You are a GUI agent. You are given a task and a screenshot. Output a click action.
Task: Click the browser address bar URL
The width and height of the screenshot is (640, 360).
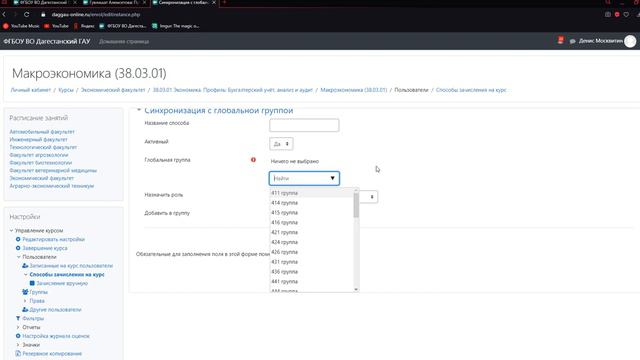tap(96, 14)
